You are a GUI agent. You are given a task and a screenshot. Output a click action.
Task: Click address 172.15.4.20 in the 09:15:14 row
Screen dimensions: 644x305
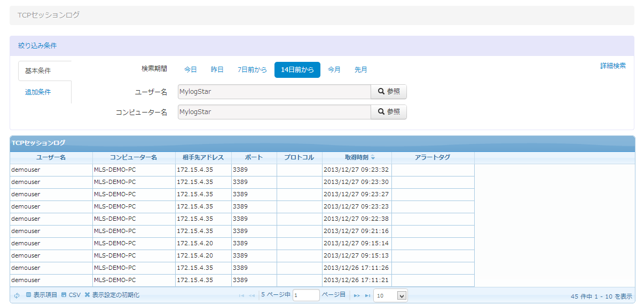[x=195, y=244]
